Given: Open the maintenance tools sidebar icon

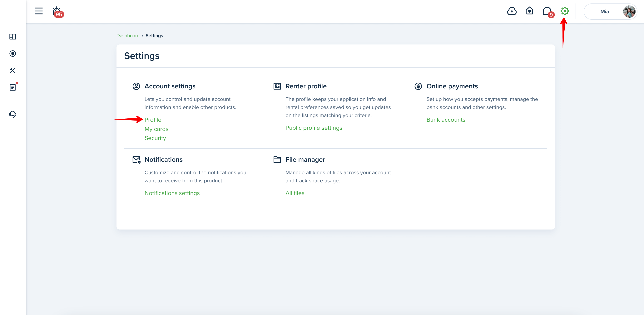Looking at the screenshot, I should (x=12, y=70).
